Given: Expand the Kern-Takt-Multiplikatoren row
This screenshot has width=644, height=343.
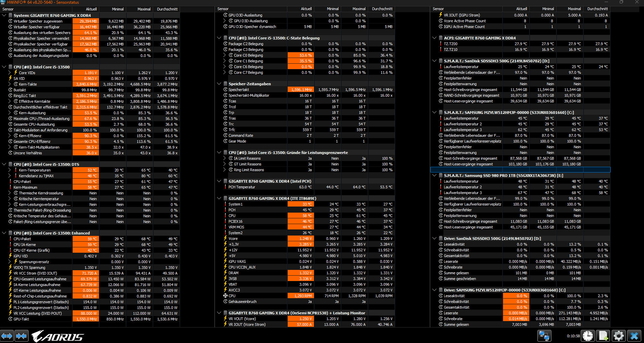Looking at the screenshot, I should [x=9, y=147].
